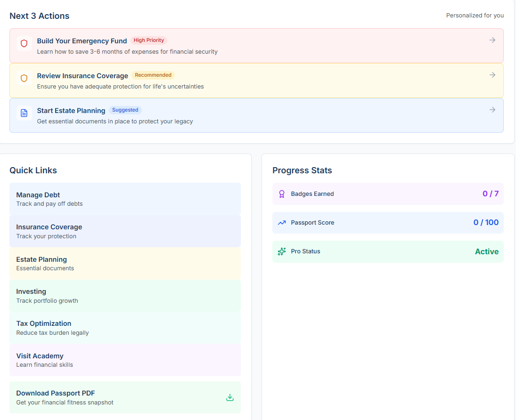This screenshot has height=420, width=516.
Task: Click the sparkle icon next to Pro Status
Action: [x=281, y=251]
